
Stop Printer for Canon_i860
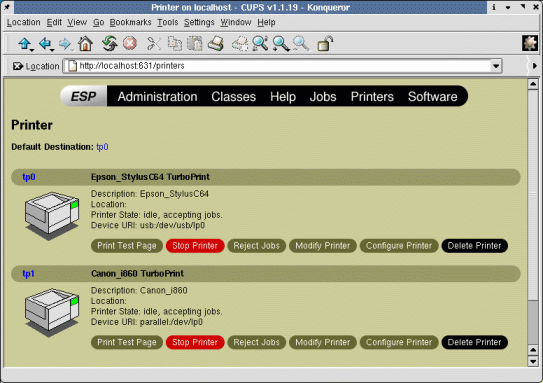point(195,342)
